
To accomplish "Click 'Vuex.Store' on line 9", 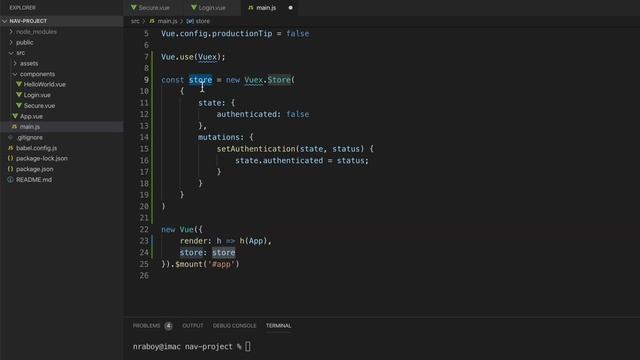I will (268, 80).
